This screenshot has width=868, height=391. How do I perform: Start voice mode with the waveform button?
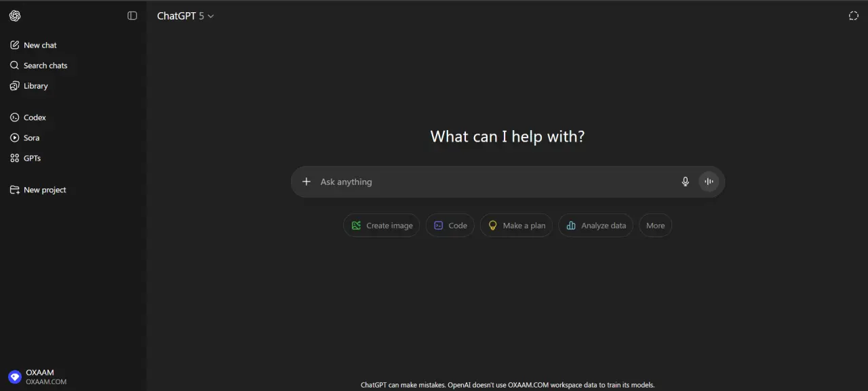click(x=709, y=182)
